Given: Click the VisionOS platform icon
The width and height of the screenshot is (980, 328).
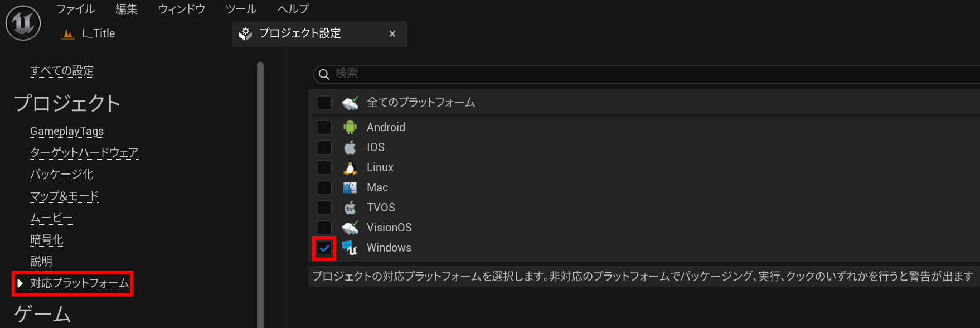Looking at the screenshot, I should tap(350, 228).
